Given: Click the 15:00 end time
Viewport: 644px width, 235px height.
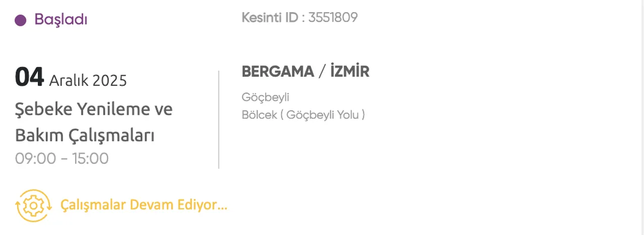Looking at the screenshot, I should pyautogui.click(x=90, y=159).
